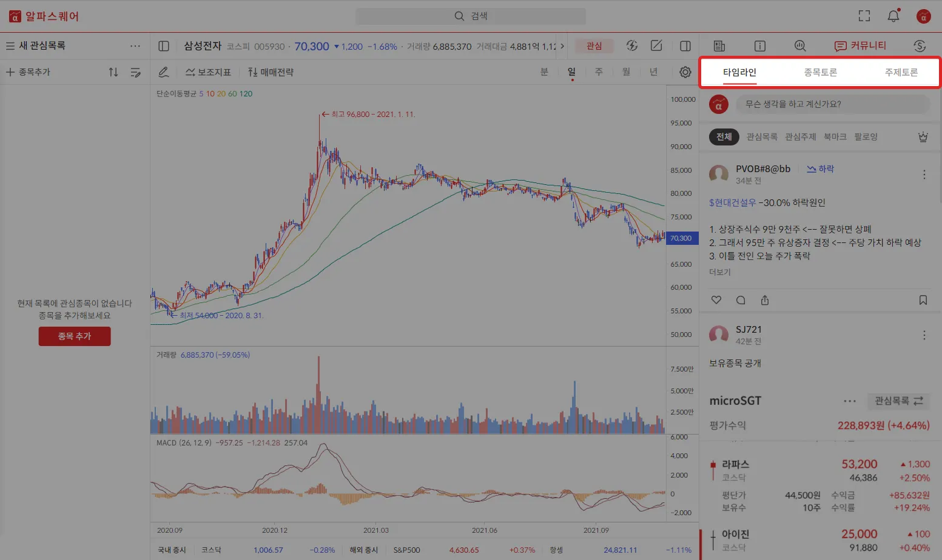Image resolution: width=942 pixels, height=560 pixels.
Task: Open the 아이진 holding row
Action: (x=820, y=541)
